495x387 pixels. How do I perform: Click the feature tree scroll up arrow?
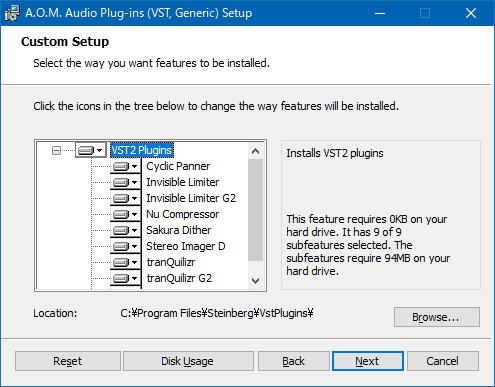[x=256, y=151]
